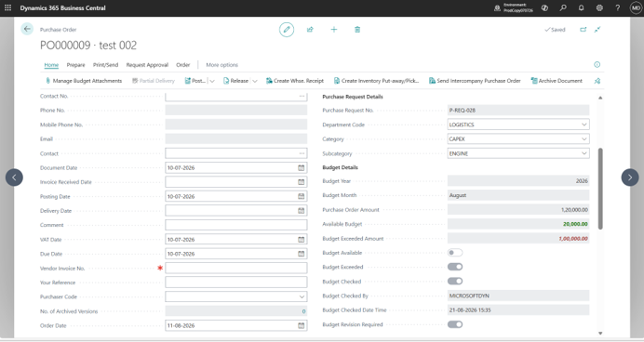The image size is (644, 342).
Task: Open the Copilot icon in header
Action: pyautogui.click(x=544, y=7)
